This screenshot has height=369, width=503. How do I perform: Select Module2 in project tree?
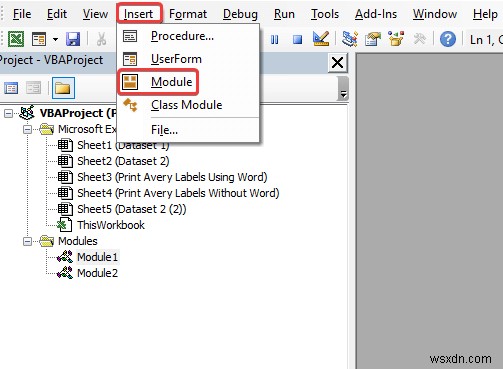click(x=97, y=273)
